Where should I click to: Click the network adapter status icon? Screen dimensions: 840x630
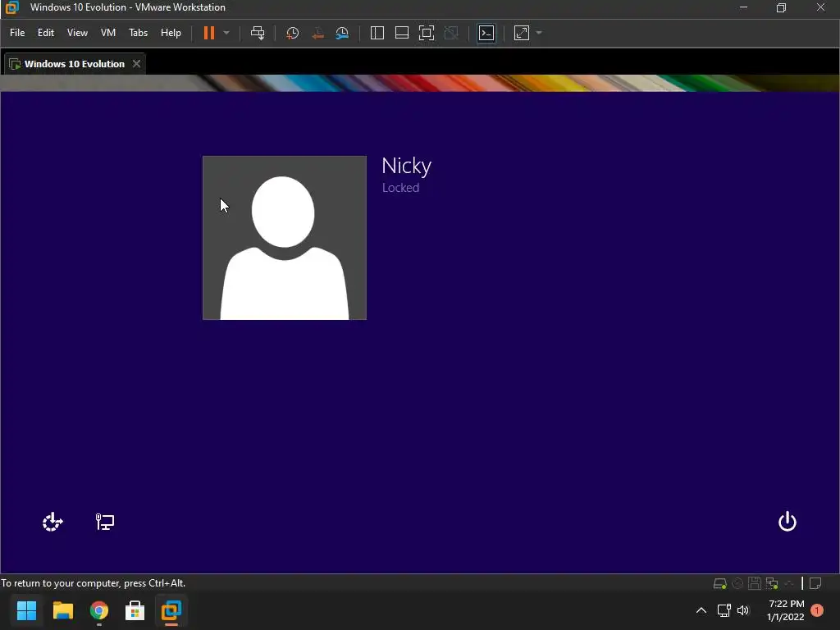pyautogui.click(x=771, y=583)
